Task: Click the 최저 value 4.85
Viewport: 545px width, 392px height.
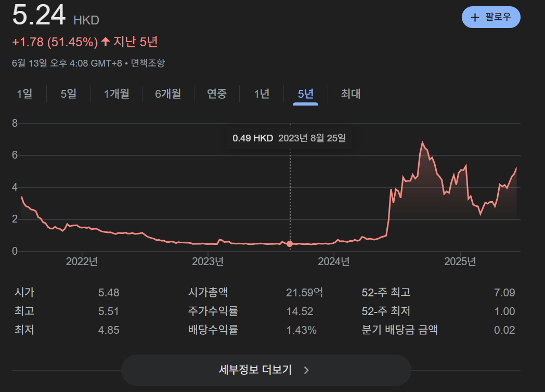Action: (109, 330)
